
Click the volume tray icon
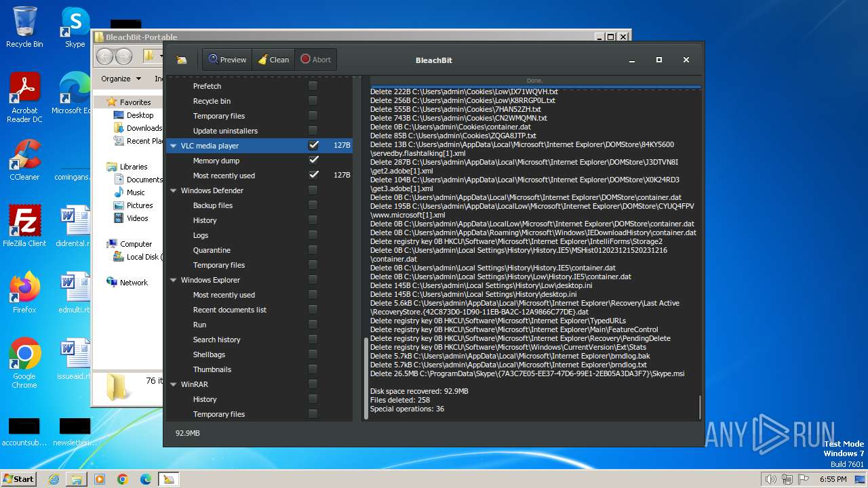click(771, 479)
